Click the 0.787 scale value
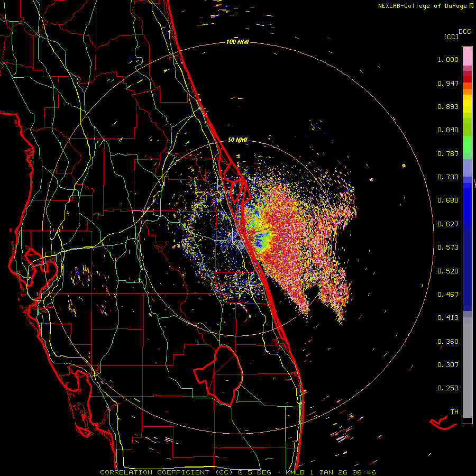Viewport: 476px width, 476px height. click(x=448, y=153)
